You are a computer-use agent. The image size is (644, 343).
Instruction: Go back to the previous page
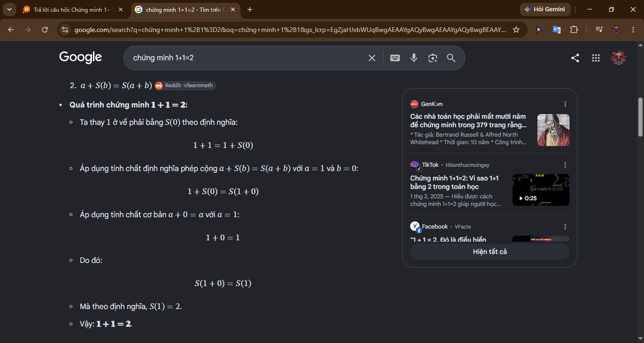pyautogui.click(x=11, y=30)
